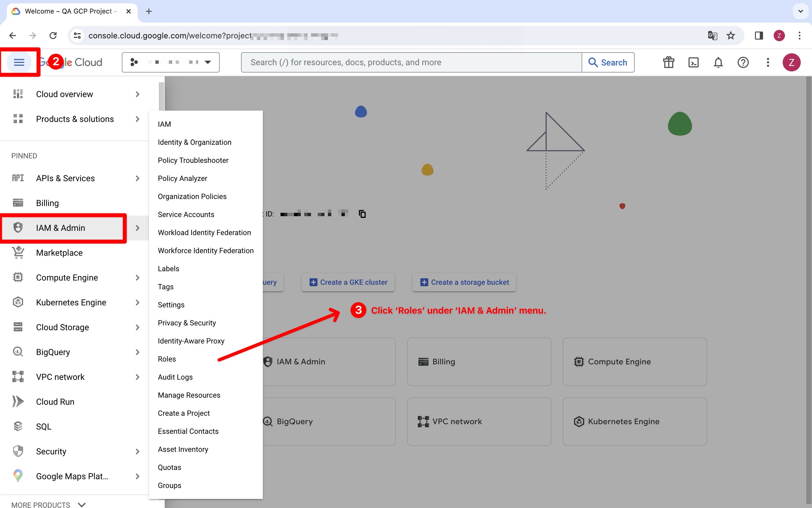Click the IAM & Admin shield icon in sidebar
Image resolution: width=812 pixels, height=508 pixels.
(18, 227)
